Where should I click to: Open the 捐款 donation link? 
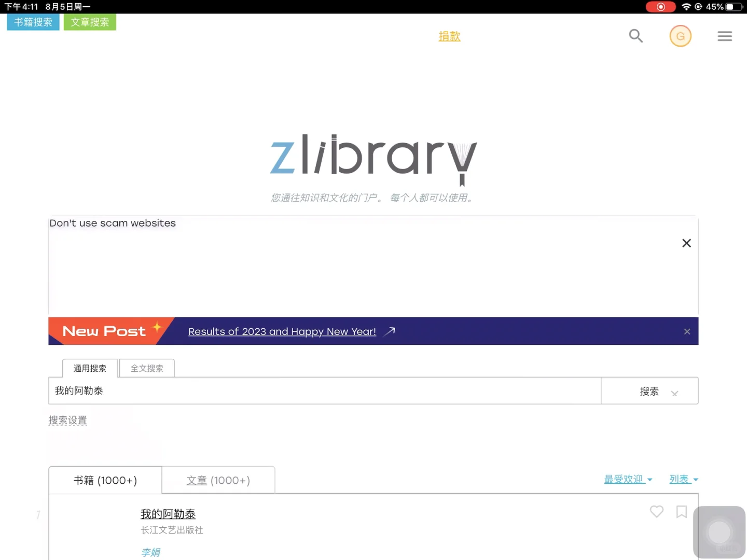point(449,36)
